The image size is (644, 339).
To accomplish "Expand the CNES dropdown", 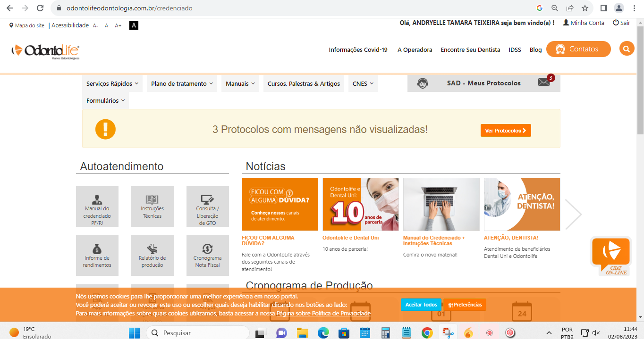I will click(x=363, y=83).
